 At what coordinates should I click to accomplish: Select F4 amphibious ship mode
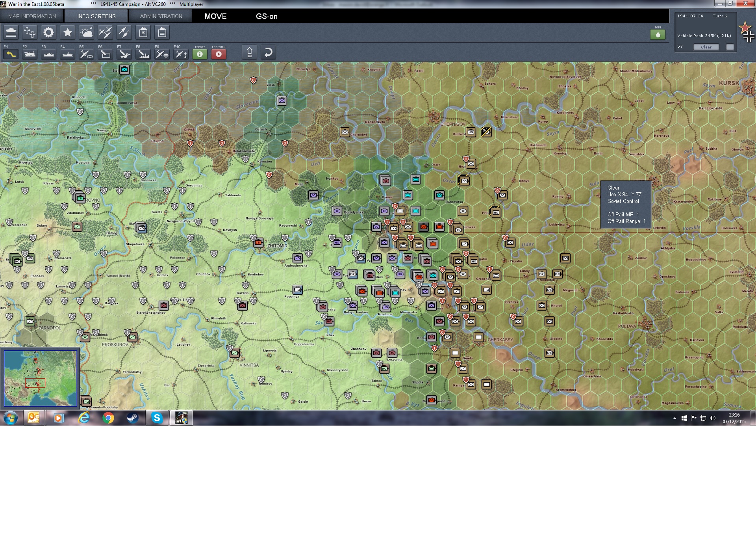pyautogui.click(x=68, y=54)
